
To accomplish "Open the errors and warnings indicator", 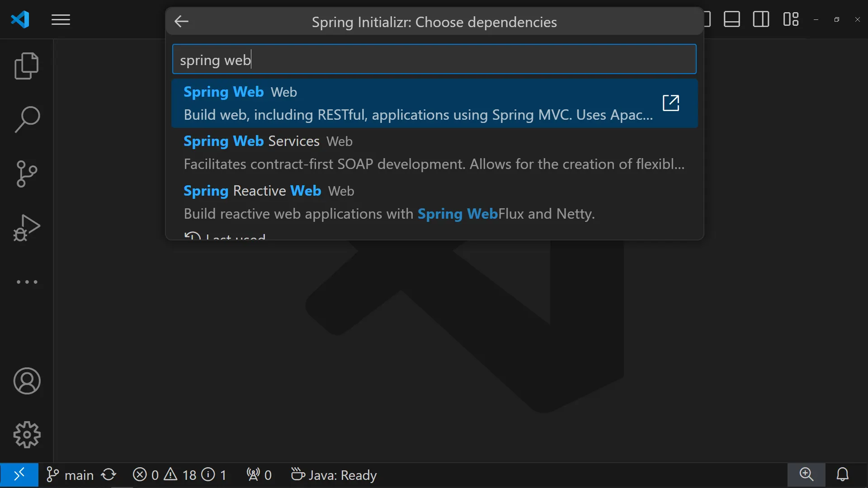I will (179, 475).
